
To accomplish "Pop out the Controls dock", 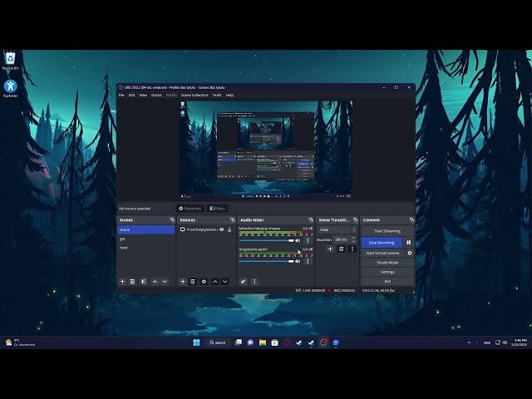I will [x=411, y=220].
